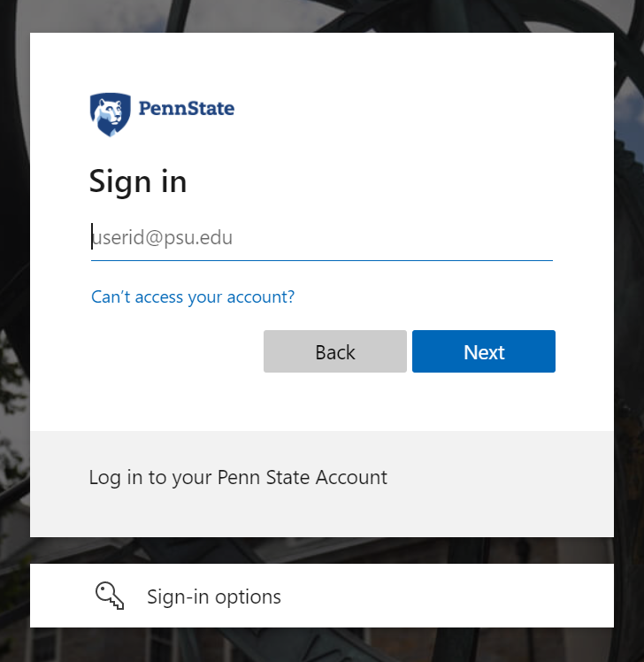
Task: Click the "Next" label text
Action: pos(484,352)
